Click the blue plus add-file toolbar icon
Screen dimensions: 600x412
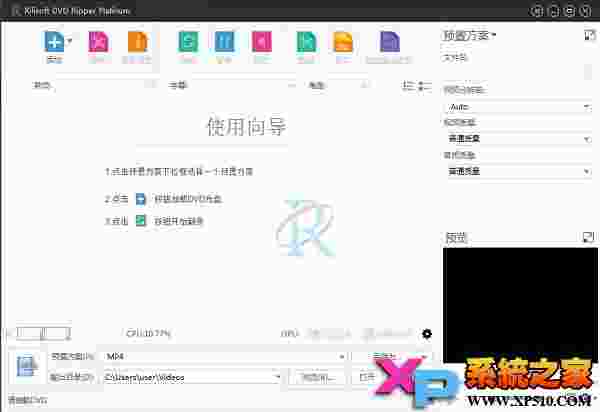(x=54, y=41)
